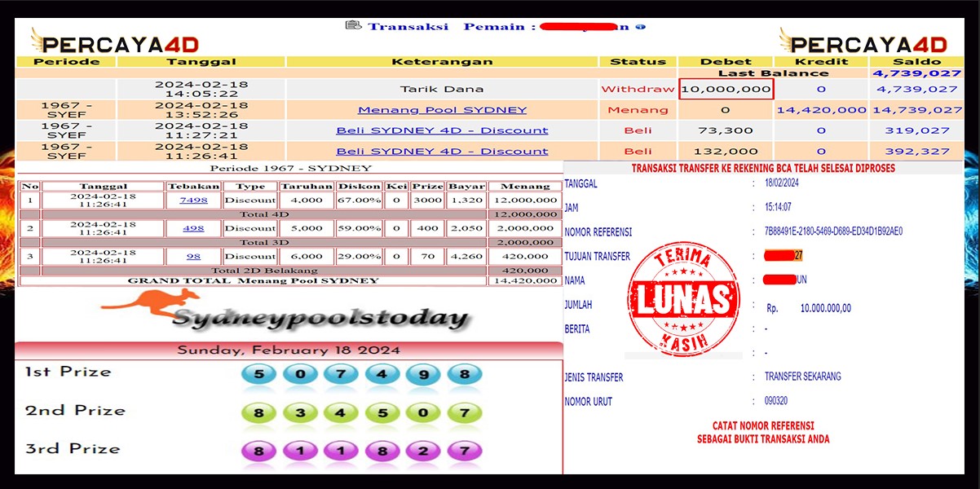This screenshot has height=489, width=980.
Task: Click the Transaksi clipboard icon
Action: coord(353,25)
